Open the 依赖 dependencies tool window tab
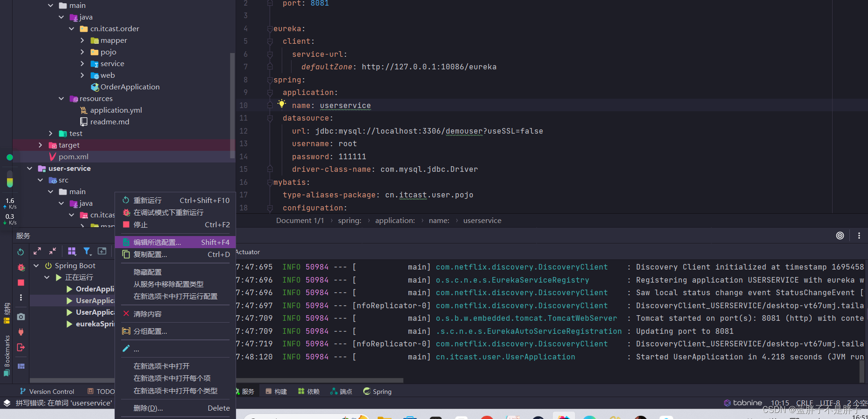Viewport: 868px width, 419px height. pos(309,392)
